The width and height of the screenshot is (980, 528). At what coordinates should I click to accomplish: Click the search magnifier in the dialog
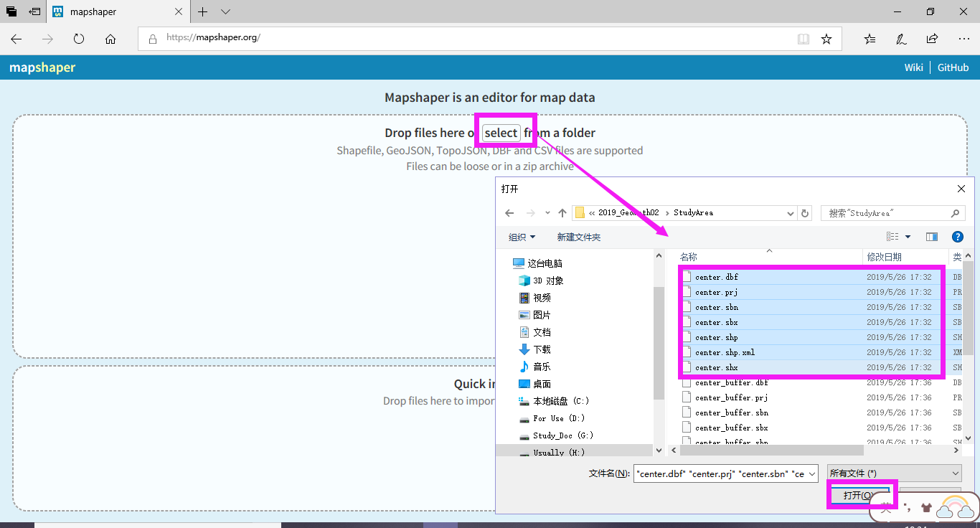coord(956,212)
